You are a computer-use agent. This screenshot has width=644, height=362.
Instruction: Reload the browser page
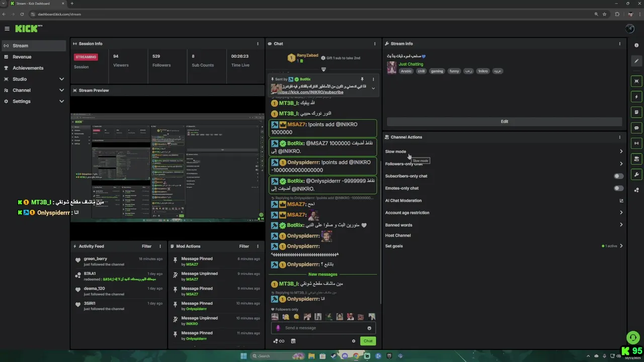(x=22, y=14)
